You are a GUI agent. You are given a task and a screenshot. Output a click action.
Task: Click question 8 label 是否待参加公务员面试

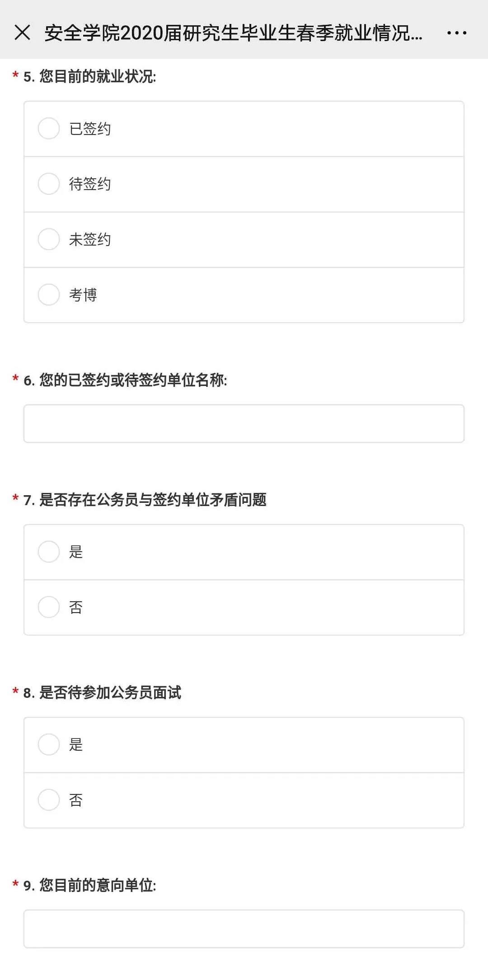[110, 692]
